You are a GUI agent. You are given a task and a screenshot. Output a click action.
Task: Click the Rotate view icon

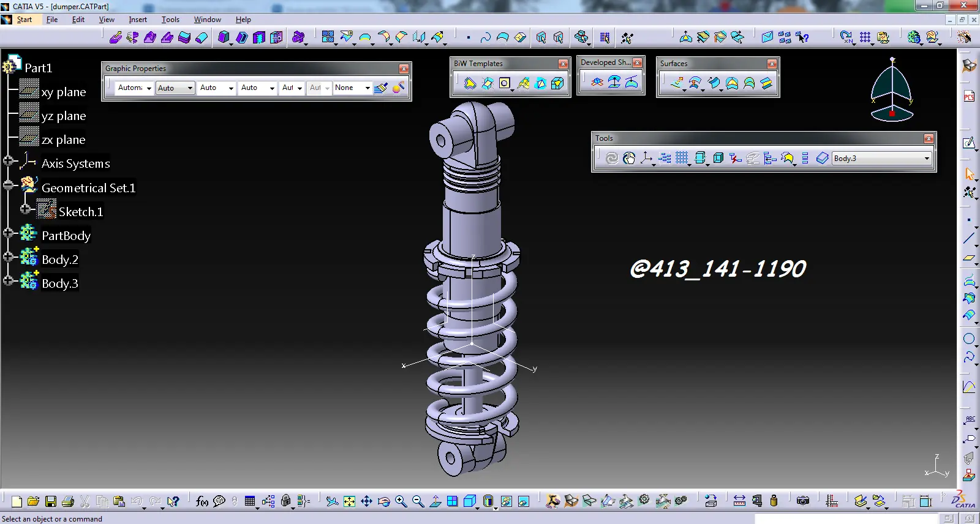coord(383,501)
